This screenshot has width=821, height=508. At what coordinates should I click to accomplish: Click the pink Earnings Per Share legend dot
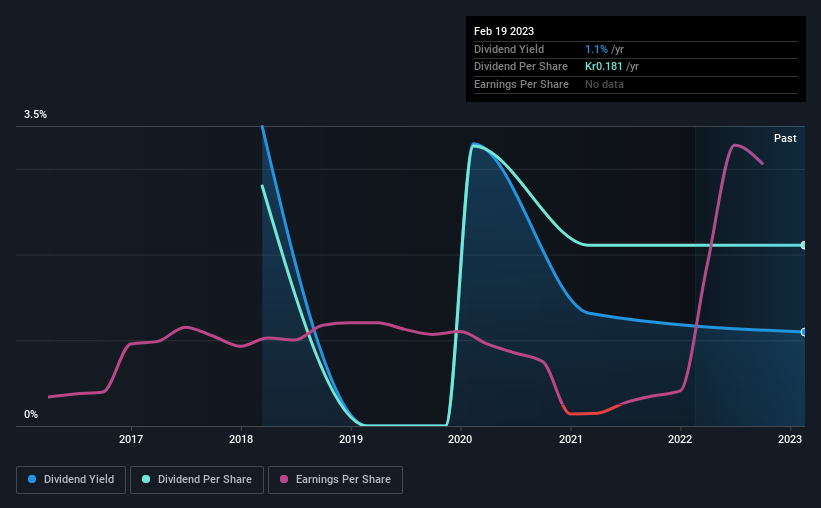tap(284, 479)
